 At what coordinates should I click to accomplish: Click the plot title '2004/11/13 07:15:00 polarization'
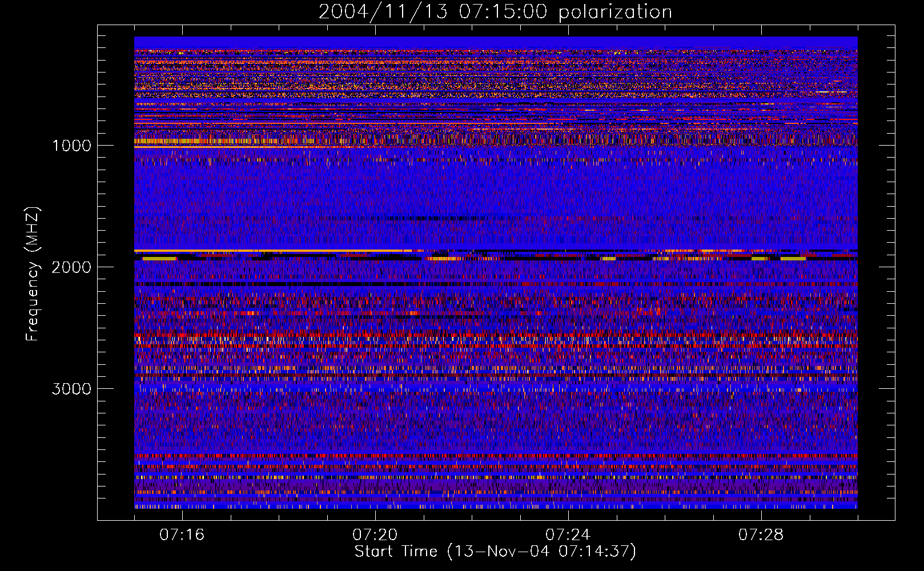(495, 12)
